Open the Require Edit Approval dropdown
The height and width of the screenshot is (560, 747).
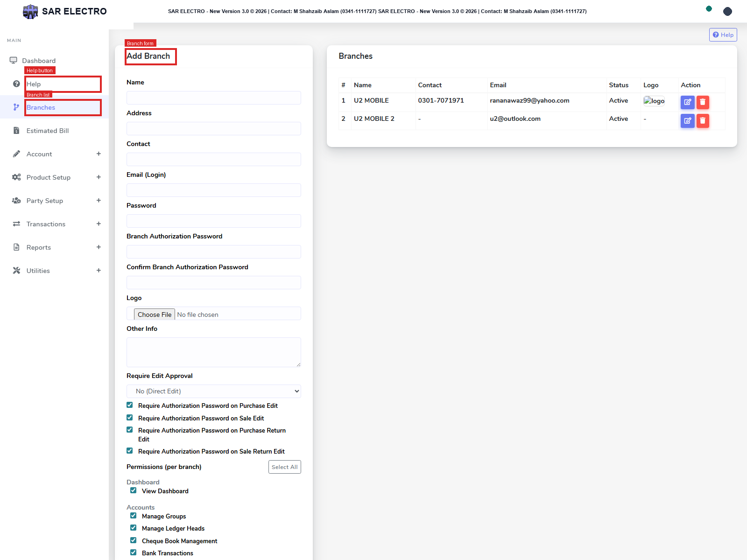click(214, 391)
